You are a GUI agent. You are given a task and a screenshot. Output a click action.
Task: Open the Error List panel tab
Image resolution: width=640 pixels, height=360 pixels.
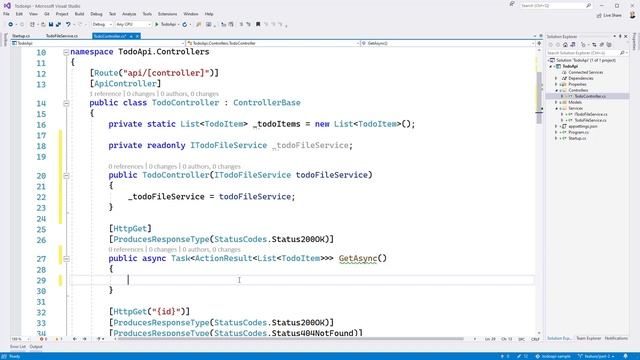pyautogui.click(x=18, y=347)
